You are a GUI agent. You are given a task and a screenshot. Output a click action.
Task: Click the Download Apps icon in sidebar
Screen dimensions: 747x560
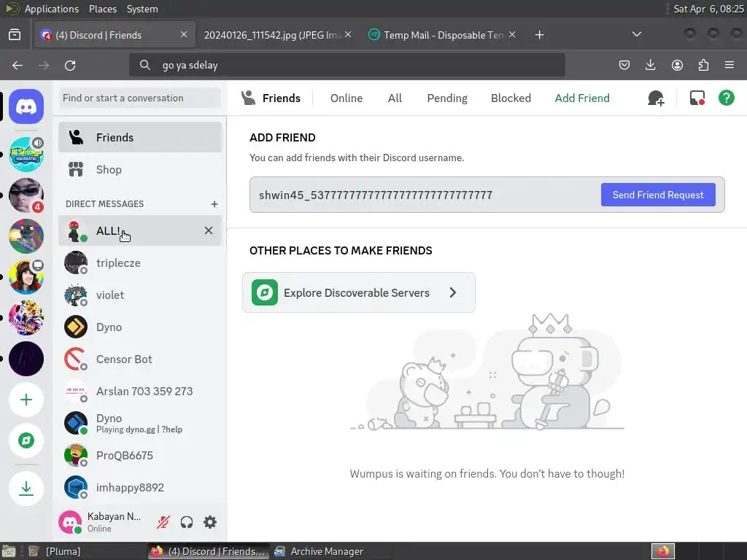[26, 488]
